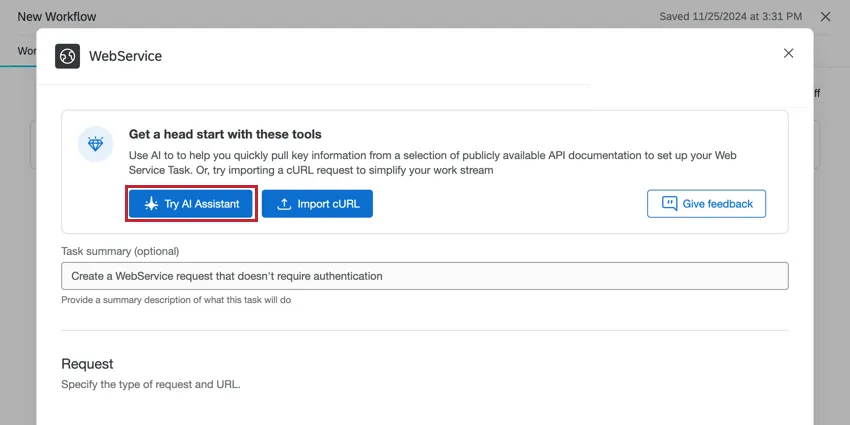Click the diamond icon in tools panel
The width and height of the screenshot is (850, 425).
pyautogui.click(x=95, y=145)
